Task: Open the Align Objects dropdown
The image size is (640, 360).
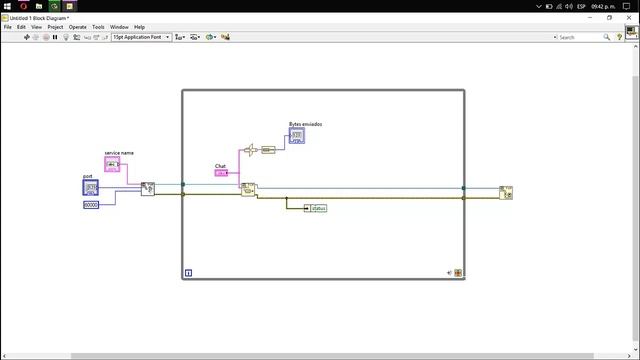Action: [x=180, y=37]
